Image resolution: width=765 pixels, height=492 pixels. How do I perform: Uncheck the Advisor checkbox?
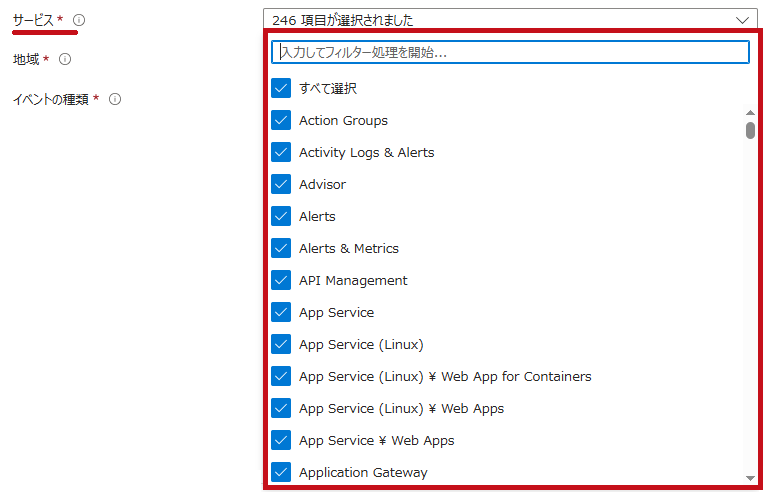(x=281, y=184)
